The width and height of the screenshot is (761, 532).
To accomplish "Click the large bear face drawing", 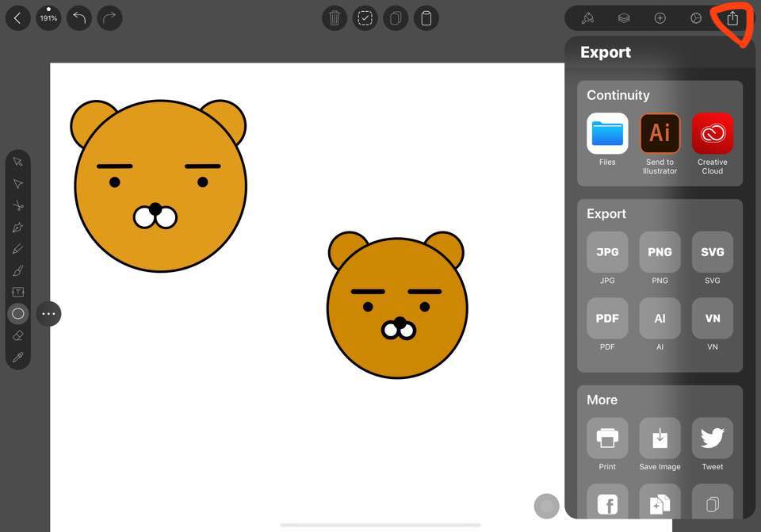I will [x=159, y=186].
